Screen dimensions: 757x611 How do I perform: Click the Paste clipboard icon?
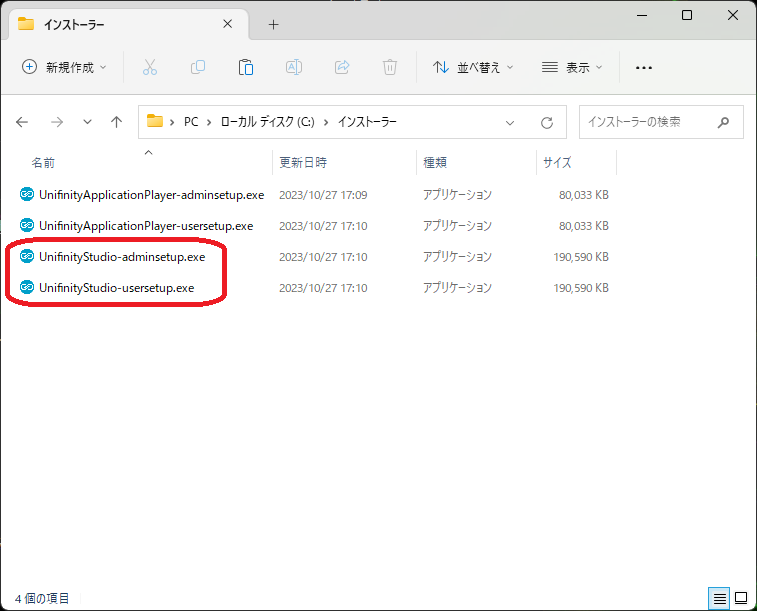pos(246,67)
